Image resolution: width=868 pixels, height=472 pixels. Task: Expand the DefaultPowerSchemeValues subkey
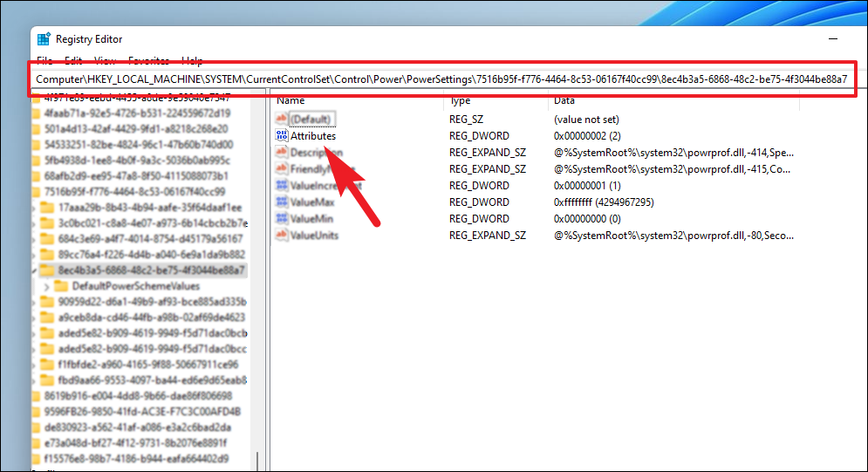(46, 287)
